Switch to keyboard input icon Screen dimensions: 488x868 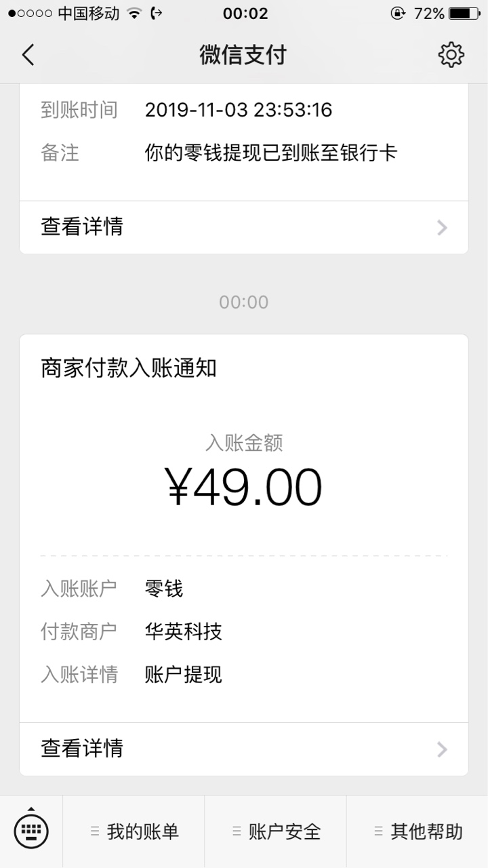tap(31, 829)
